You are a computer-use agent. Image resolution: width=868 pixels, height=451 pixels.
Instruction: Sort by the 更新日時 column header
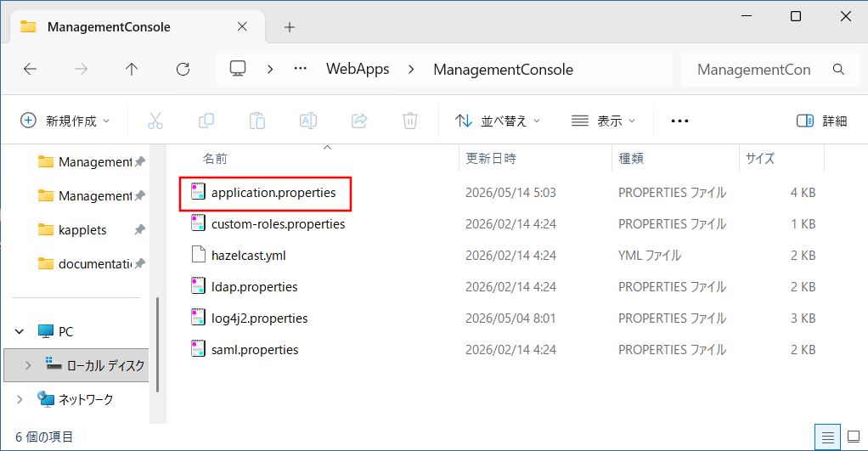490,159
